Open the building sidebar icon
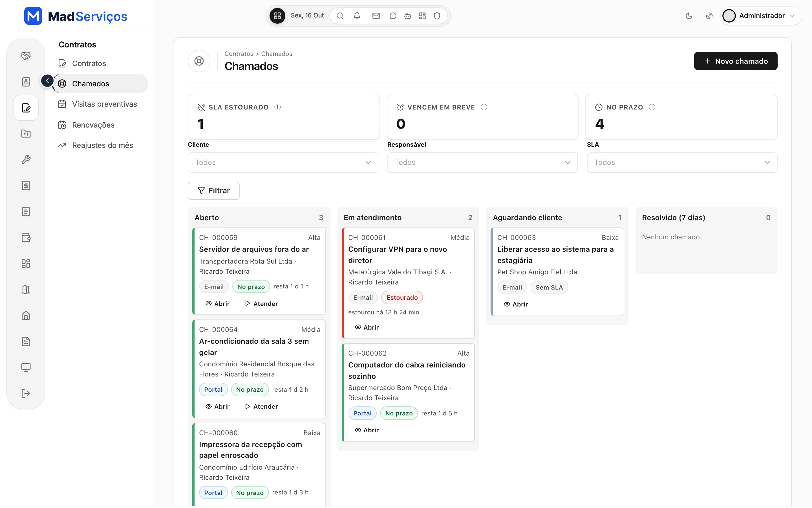Screen dimensions: 812x508 click(x=26, y=290)
